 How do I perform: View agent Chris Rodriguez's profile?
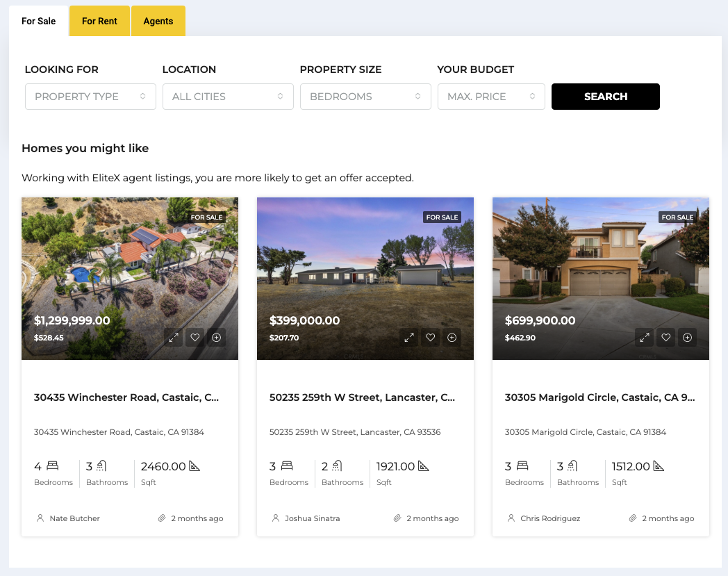pyautogui.click(x=550, y=518)
